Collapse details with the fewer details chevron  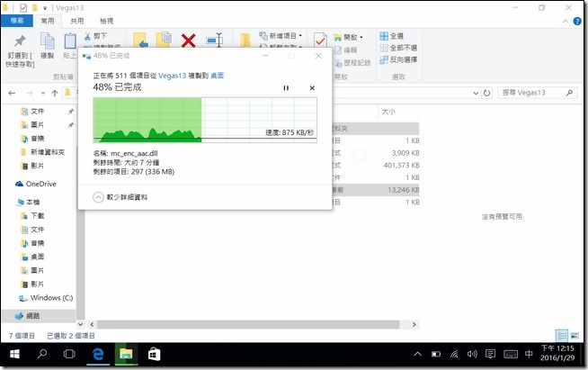[x=98, y=197]
